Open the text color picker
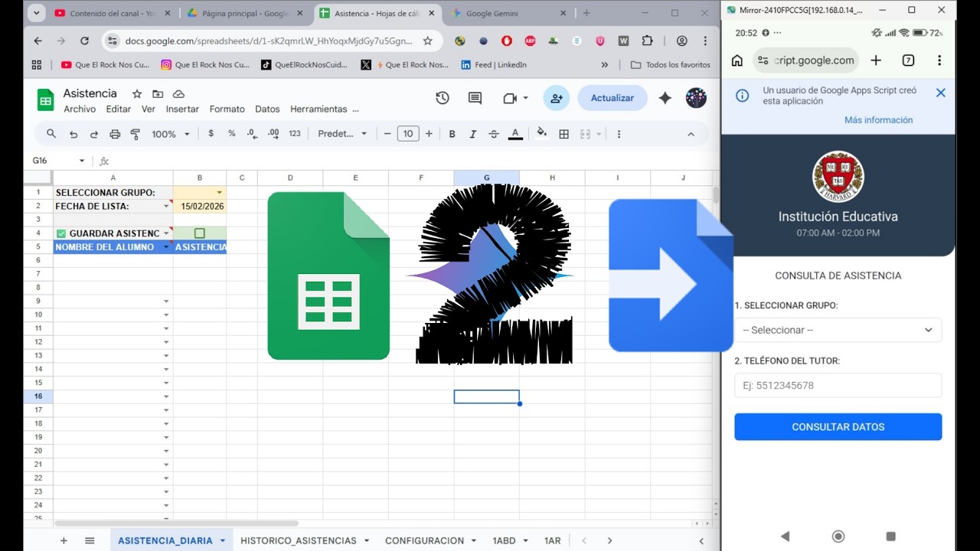This screenshot has height=551, width=980. [515, 134]
